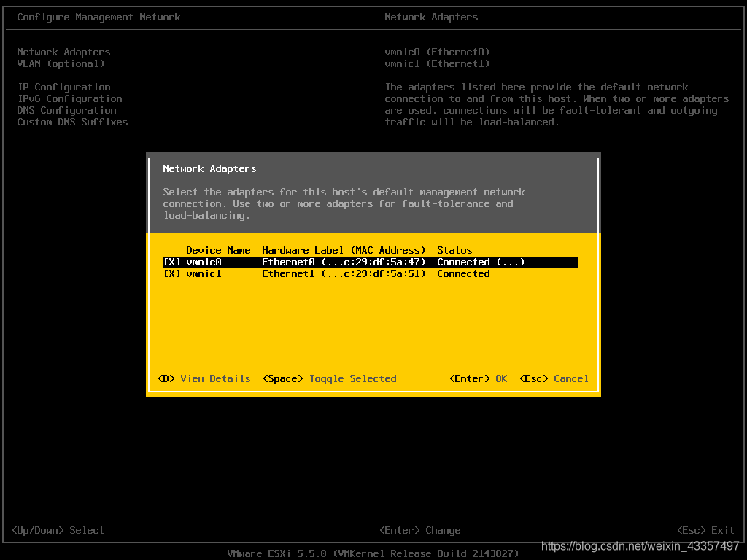
Task: Select IPv6 Configuration menu entry
Action: [69, 99]
